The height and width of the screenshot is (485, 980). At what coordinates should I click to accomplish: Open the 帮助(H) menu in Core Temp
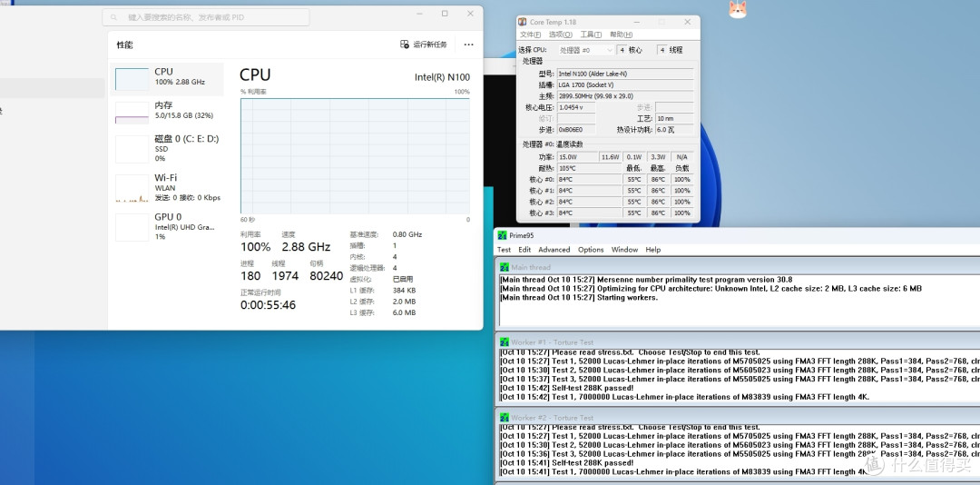pyautogui.click(x=621, y=35)
